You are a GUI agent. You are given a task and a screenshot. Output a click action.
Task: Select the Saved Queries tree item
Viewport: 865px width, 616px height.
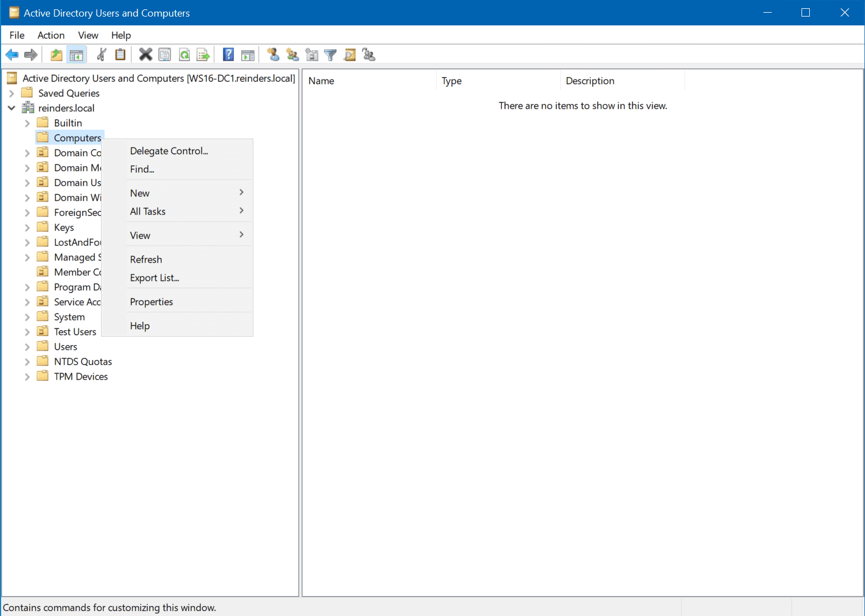pyautogui.click(x=69, y=93)
